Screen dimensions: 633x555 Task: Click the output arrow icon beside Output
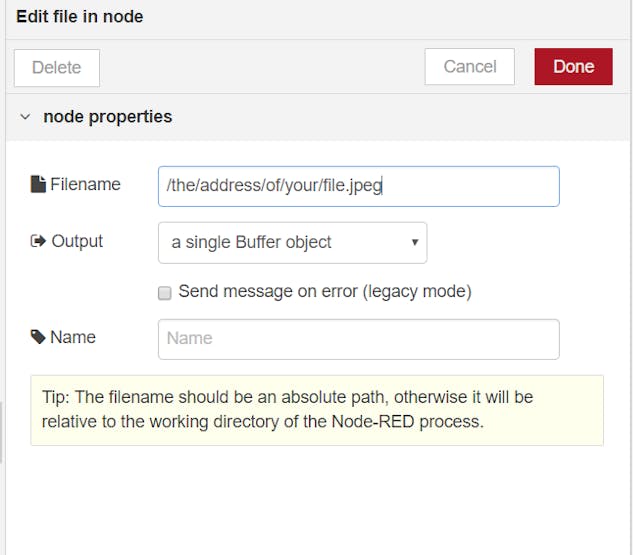pos(38,241)
